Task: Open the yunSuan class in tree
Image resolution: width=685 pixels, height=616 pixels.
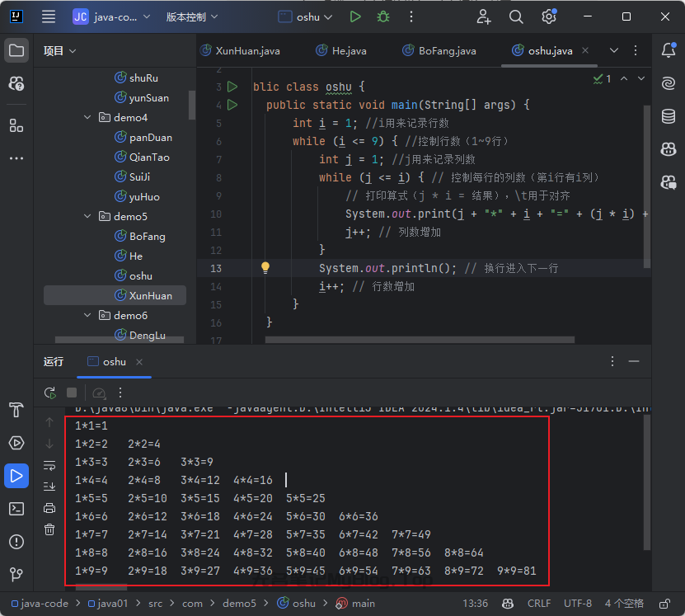Action: pyautogui.click(x=142, y=98)
